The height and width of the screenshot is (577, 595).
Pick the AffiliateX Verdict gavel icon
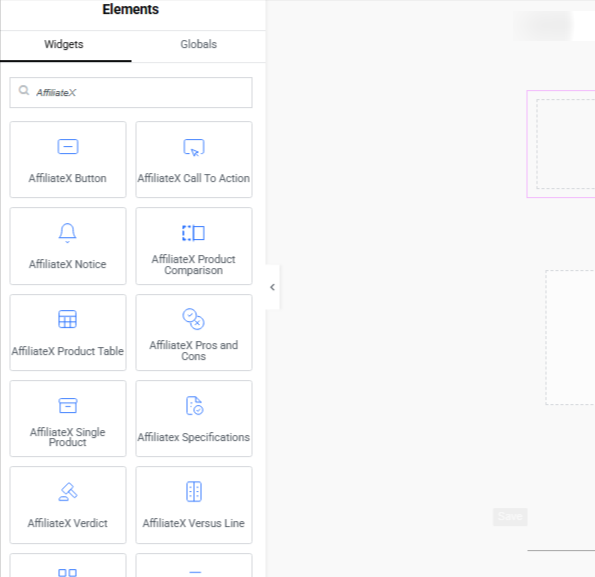[x=68, y=492]
